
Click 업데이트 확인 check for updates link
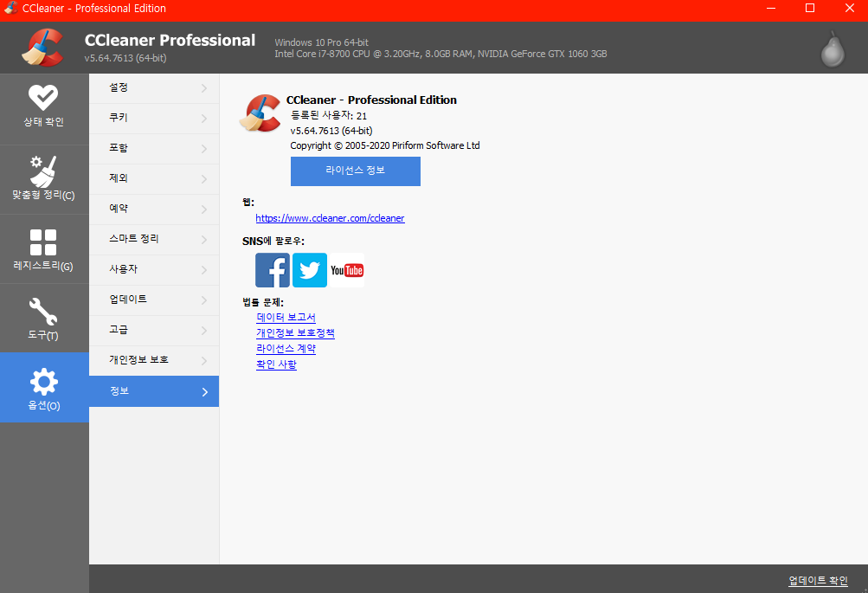[x=818, y=580]
